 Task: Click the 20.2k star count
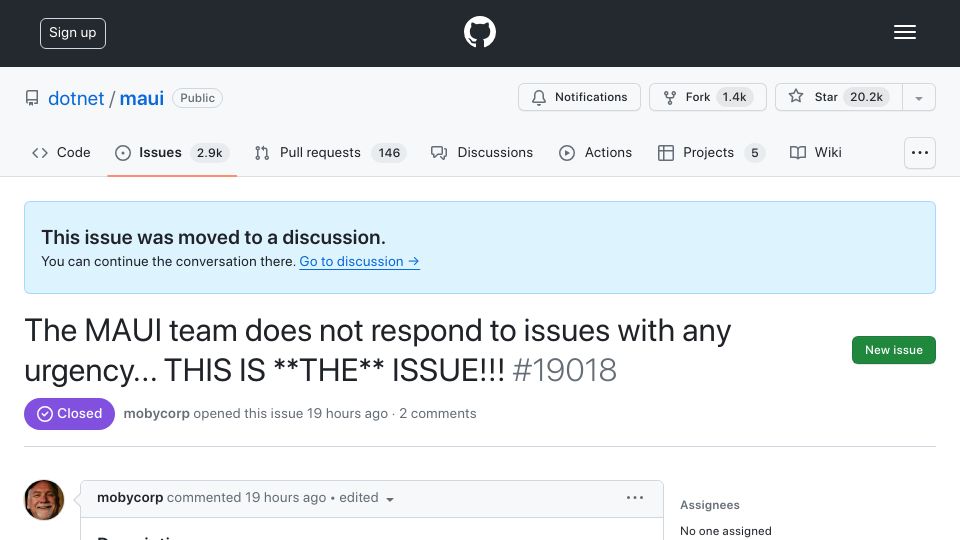point(866,97)
